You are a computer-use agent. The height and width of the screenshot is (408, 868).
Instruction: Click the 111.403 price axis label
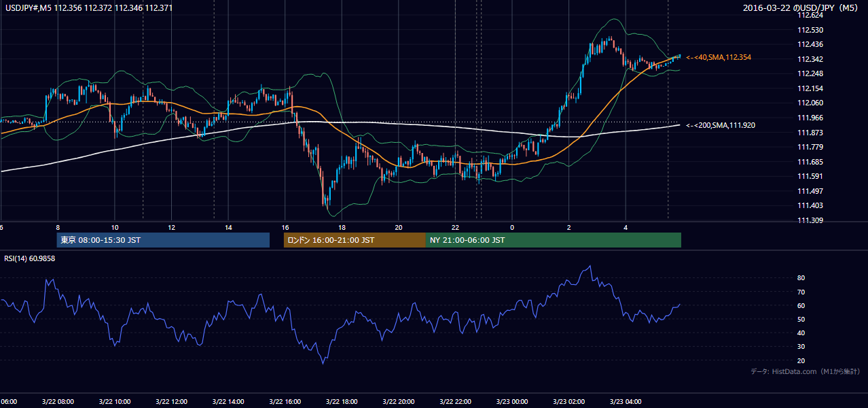click(x=810, y=205)
